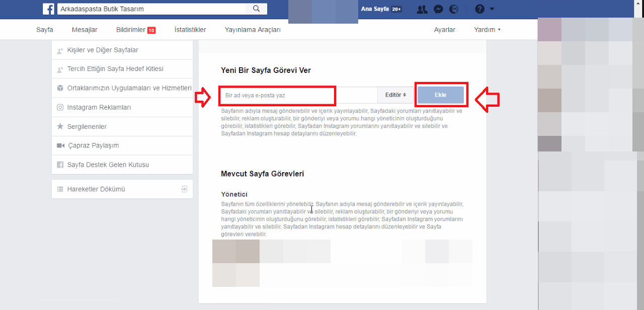Select Ortaklarımızın Uygulamaları ve Hizmetleri
This screenshot has height=310, width=644.
[x=122, y=88]
